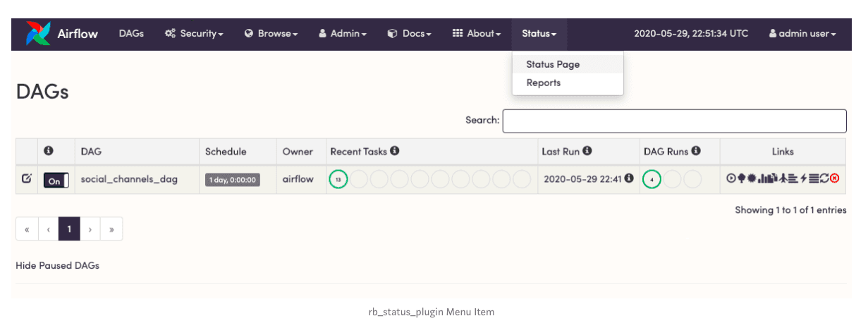868x328 pixels.
Task: Click the Refresh arrows icon
Action: (824, 179)
